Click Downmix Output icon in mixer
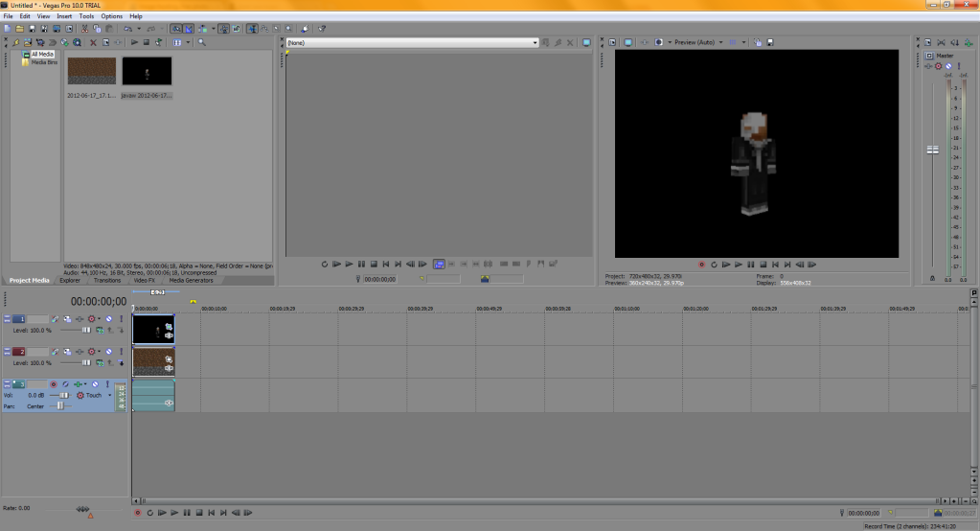Screen dimensions: 980x531 [942, 42]
